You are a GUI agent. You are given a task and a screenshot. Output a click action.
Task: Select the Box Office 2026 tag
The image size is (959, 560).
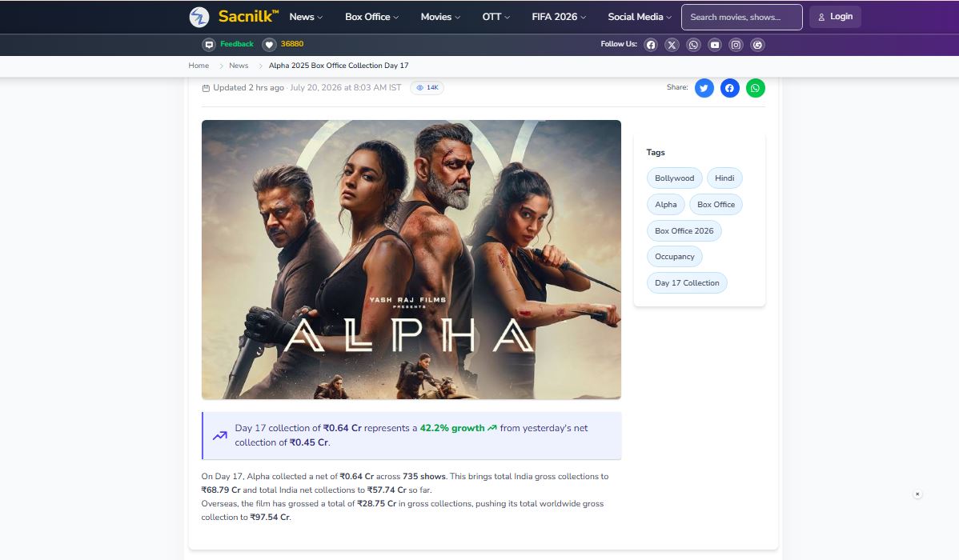click(684, 230)
